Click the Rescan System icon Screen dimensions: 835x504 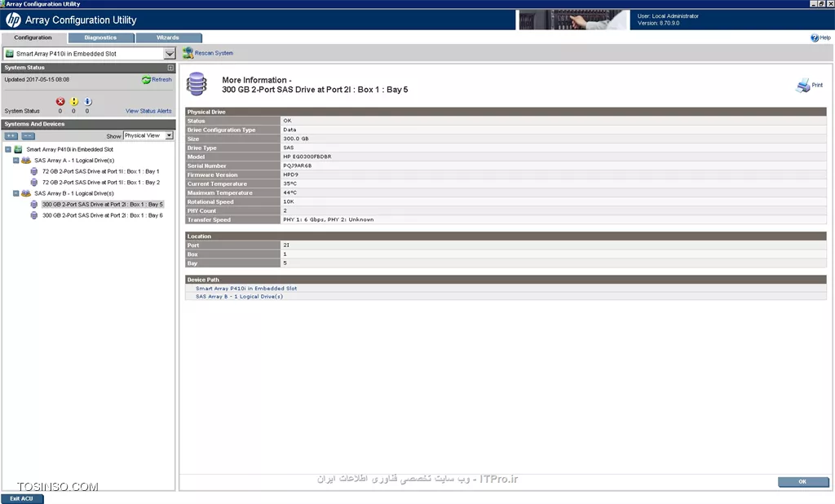click(x=188, y=53)
